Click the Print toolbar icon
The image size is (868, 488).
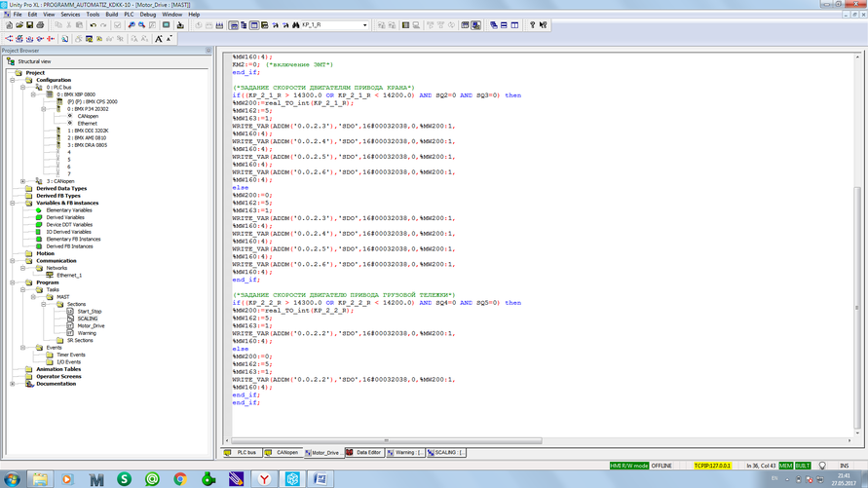(41, 25)
